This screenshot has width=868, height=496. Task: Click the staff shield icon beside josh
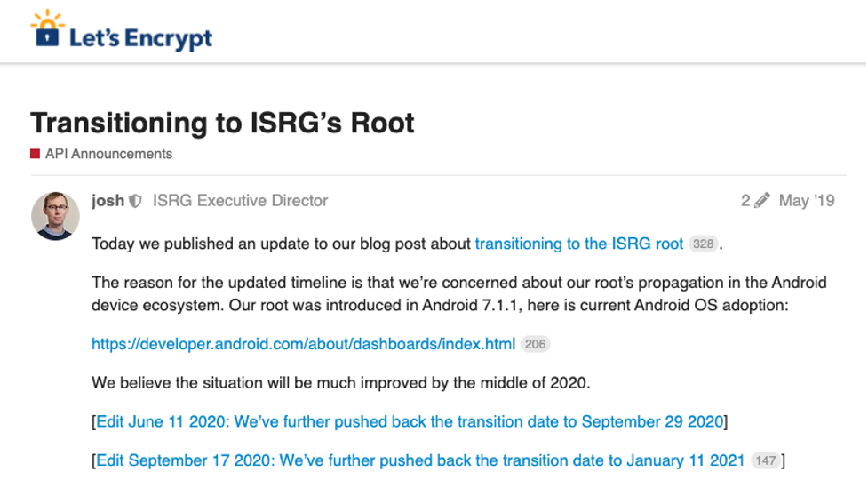[135, 201]
